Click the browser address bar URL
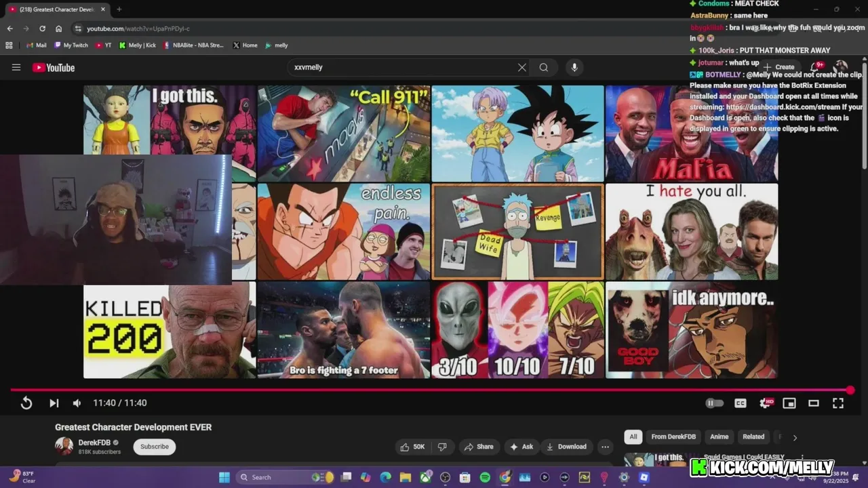868x488 pixels. 138,28
